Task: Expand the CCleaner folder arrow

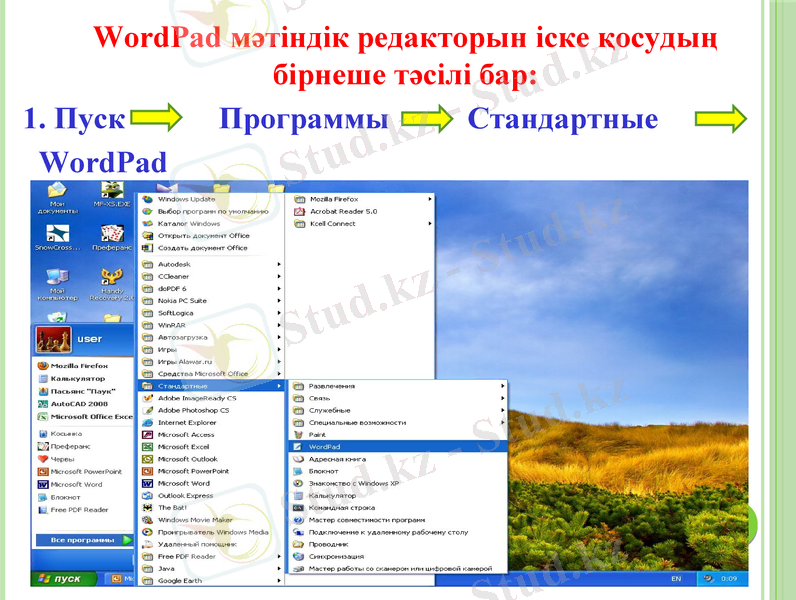Action: click(279, 276)
